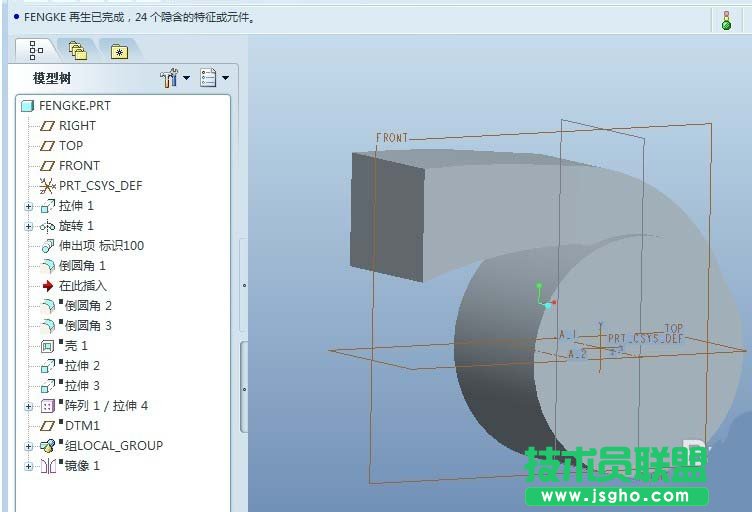Image resolution: width=752 pixels, height=512 pixels.
Task: Click the FENGKE regeneration message text
Action: click(139, 17)
